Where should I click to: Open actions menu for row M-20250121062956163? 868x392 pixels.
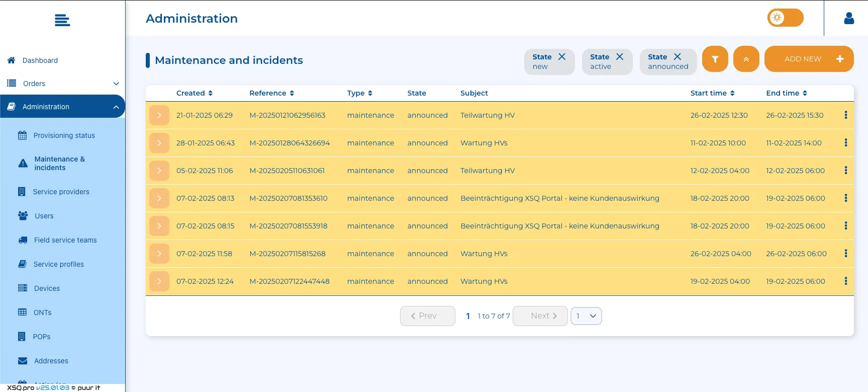tap(846, 115)
